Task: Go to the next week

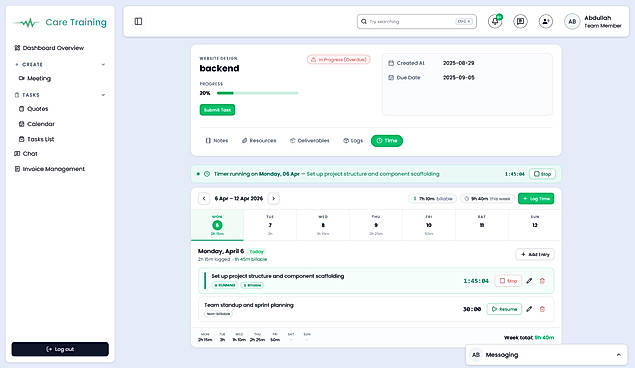Action: click(274, 198)
